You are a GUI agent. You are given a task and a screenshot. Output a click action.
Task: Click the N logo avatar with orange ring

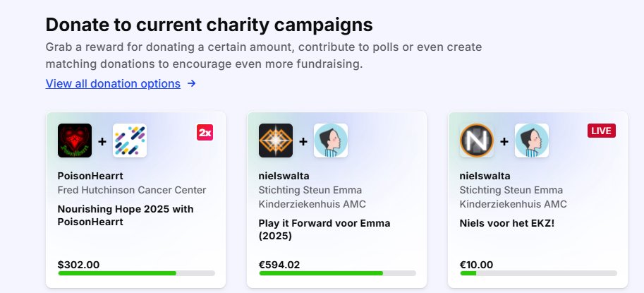pyautogui.click(x=476, y=140)
